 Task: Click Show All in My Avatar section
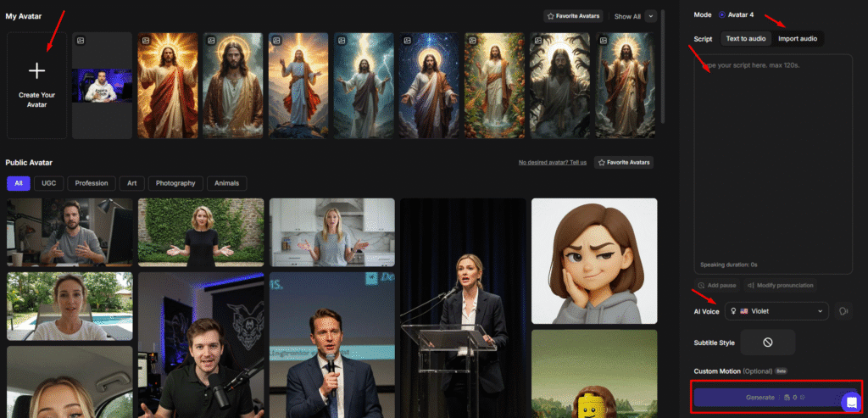[x=627, y=16]
